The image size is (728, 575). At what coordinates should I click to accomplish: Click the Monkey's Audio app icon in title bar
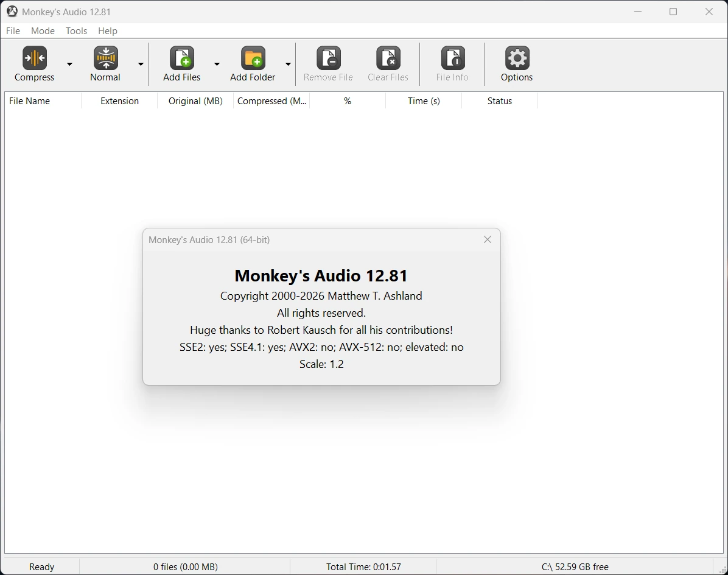click(12, 12)
